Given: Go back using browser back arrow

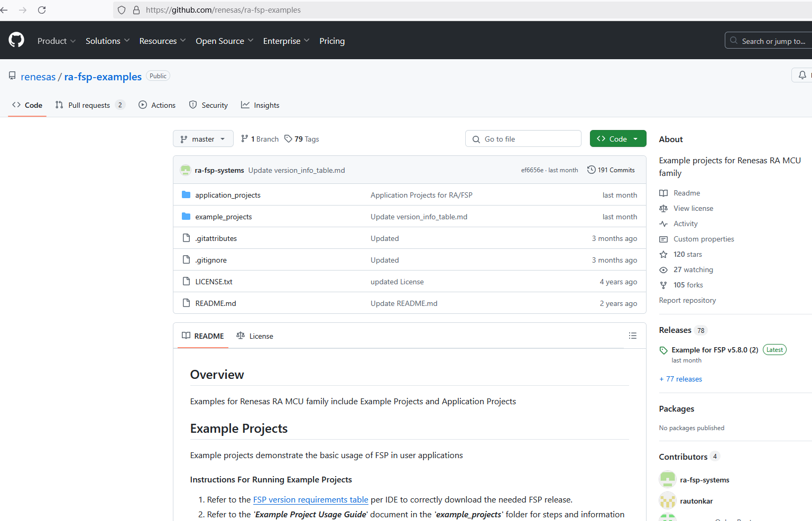Looking at the screenshot, I should (x=4, y=10).
